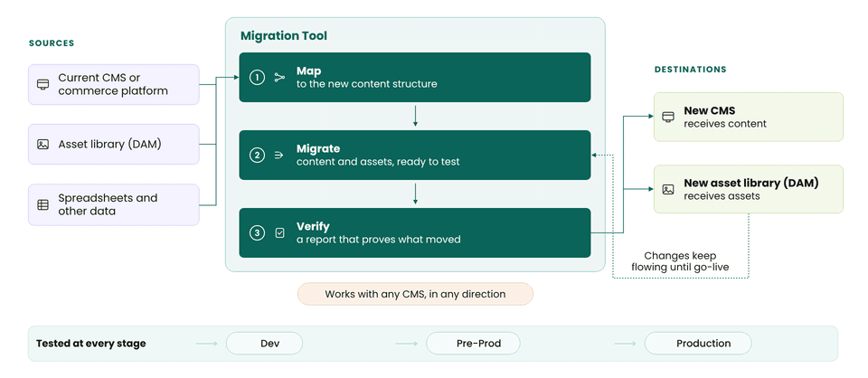
Task: Click the DESTINATIONS heading text
Action: [690, 70]
